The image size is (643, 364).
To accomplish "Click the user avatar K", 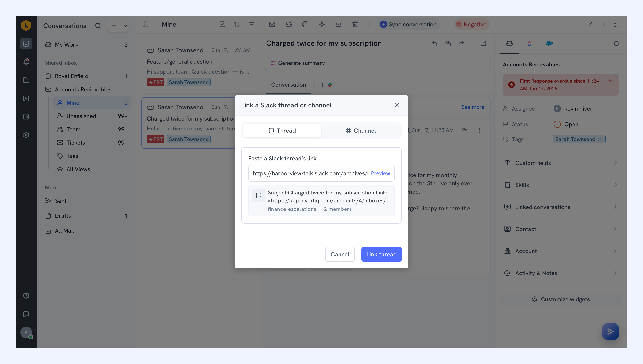I will click(x=26, y=332).
